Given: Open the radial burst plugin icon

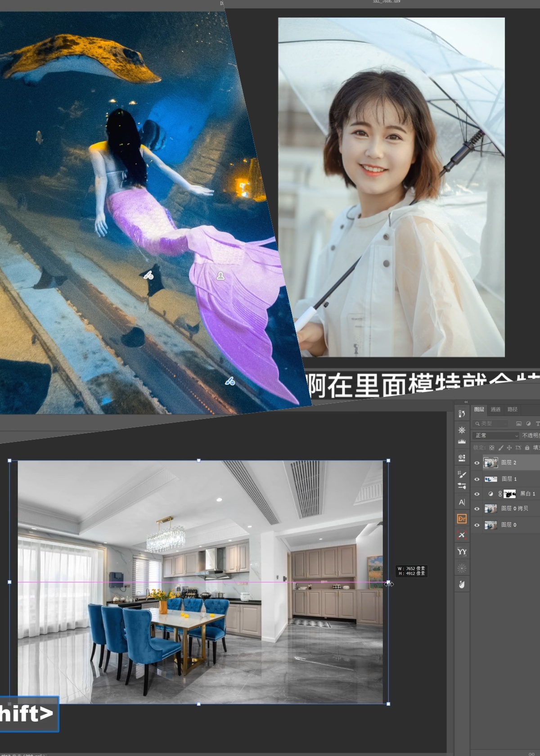Looking at the screenshot, I should (462, 568).
